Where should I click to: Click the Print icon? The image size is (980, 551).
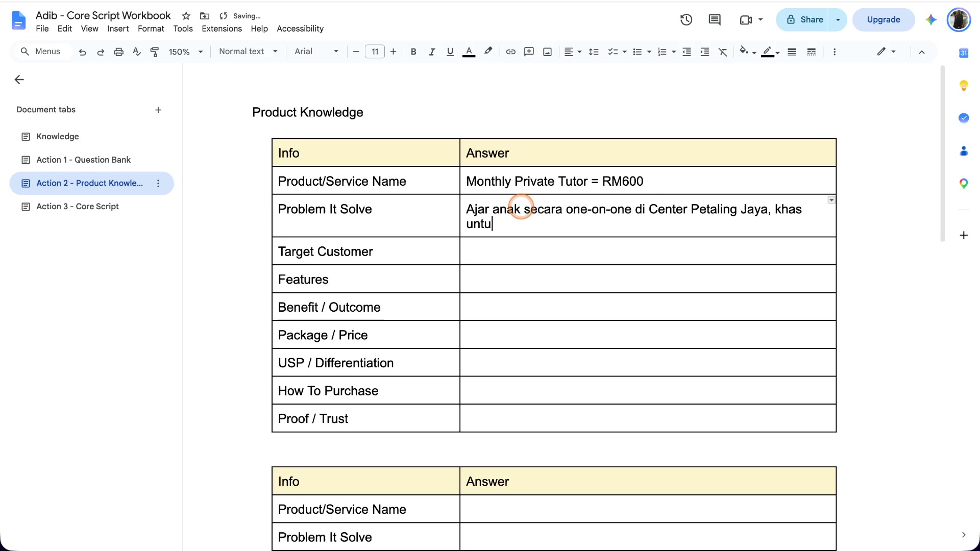tap(118, 52)
